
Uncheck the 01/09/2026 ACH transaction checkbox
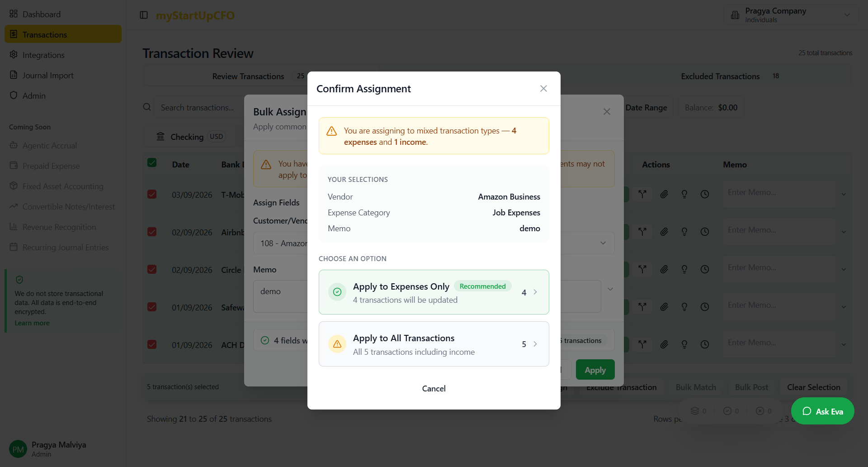[152, 344]
